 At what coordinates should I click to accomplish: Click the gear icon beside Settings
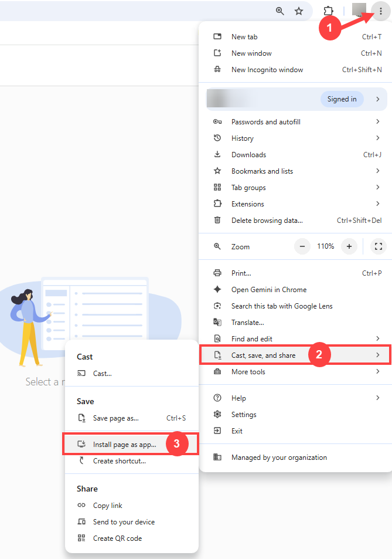217,414
